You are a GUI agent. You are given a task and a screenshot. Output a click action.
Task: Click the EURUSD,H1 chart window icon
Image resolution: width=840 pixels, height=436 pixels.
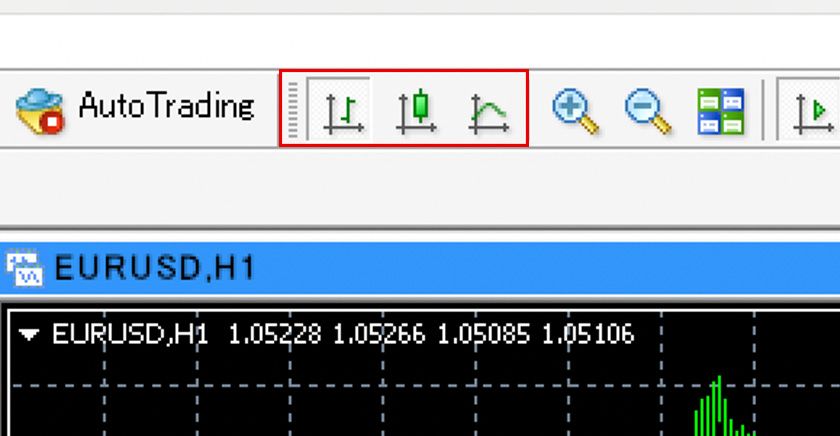coord(24,268)
